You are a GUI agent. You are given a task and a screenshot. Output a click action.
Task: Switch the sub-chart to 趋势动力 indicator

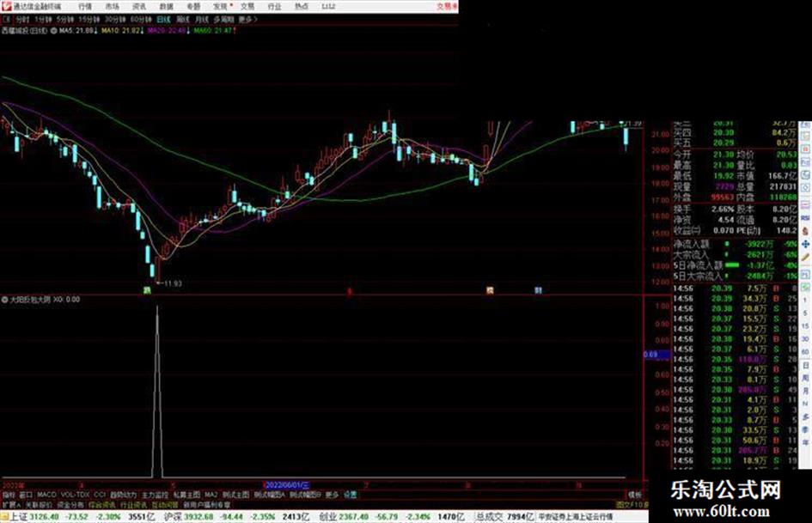click(123, 495)
